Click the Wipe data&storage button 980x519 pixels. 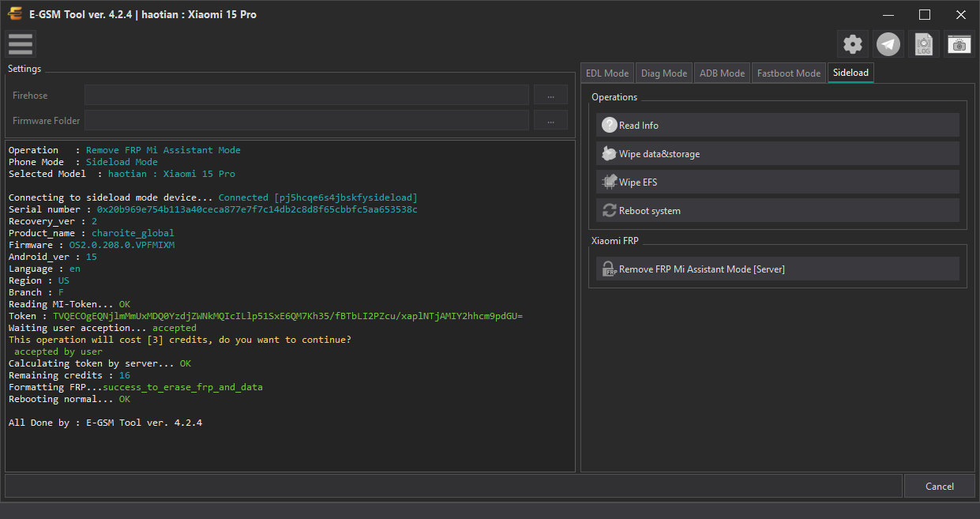pyautogui.click(x=778, y=153)
